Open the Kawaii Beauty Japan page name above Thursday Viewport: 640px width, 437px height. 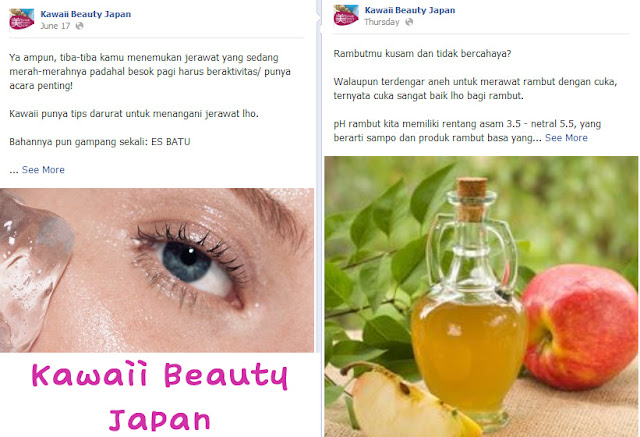pos(410,10)
